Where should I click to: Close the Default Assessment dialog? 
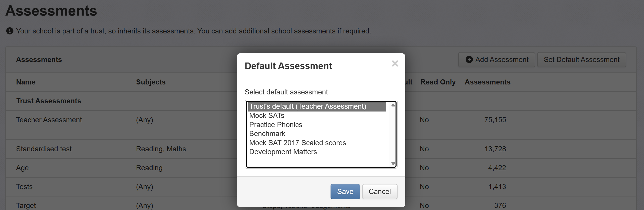coord(395,64)
